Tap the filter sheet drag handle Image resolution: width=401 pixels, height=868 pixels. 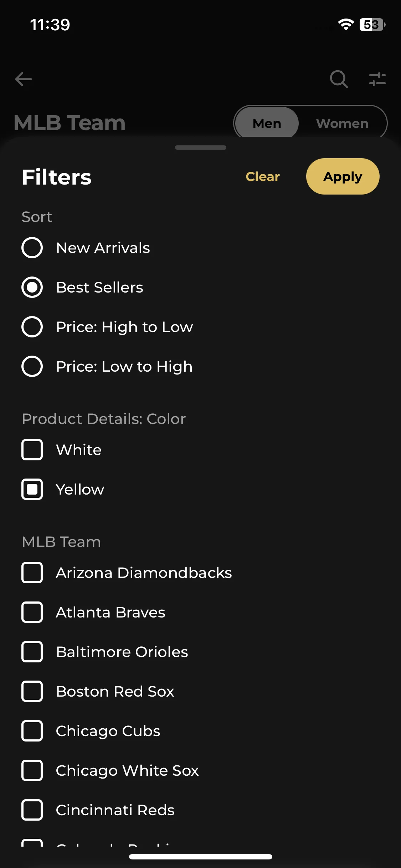tap(201, 148)
